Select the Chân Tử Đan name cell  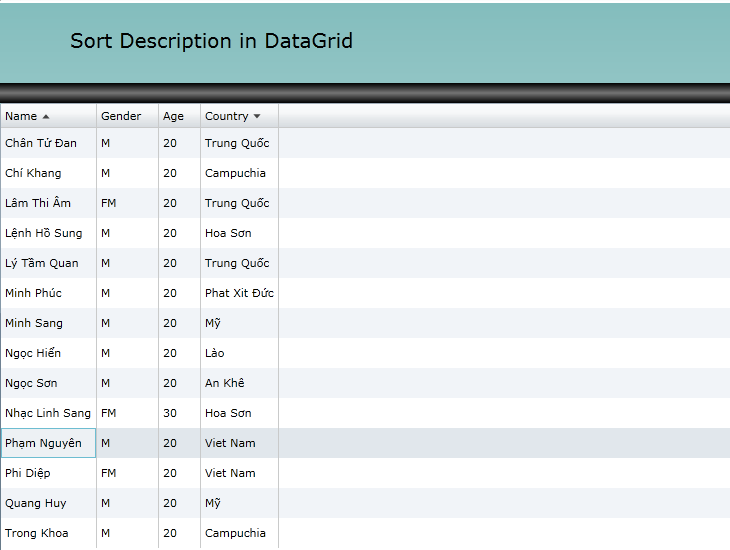[x=41, y=143]
